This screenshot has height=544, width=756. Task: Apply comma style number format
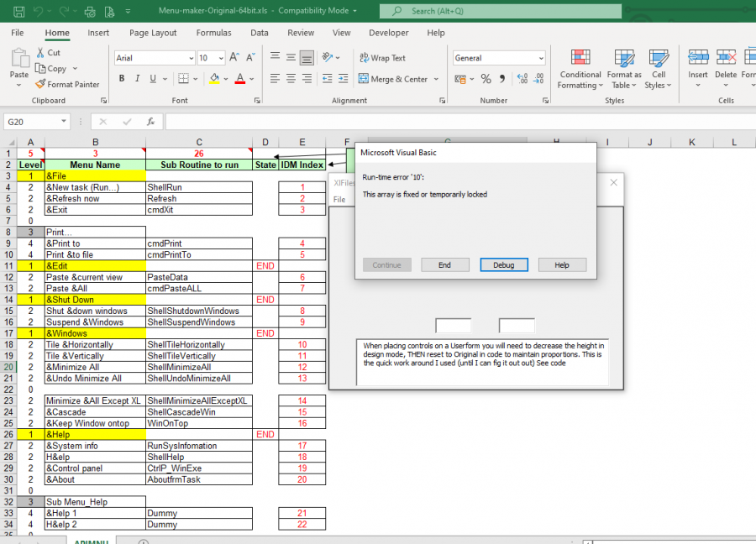point(502,79)
